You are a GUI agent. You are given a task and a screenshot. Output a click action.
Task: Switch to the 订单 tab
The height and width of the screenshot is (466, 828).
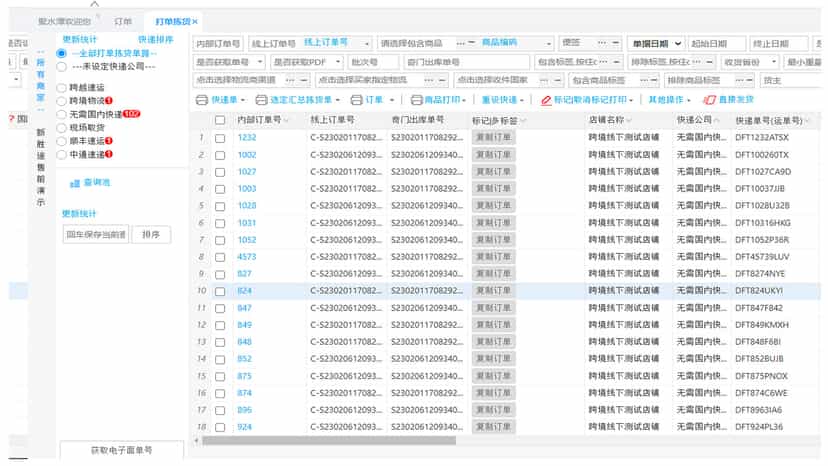click(x=123, y=22)
